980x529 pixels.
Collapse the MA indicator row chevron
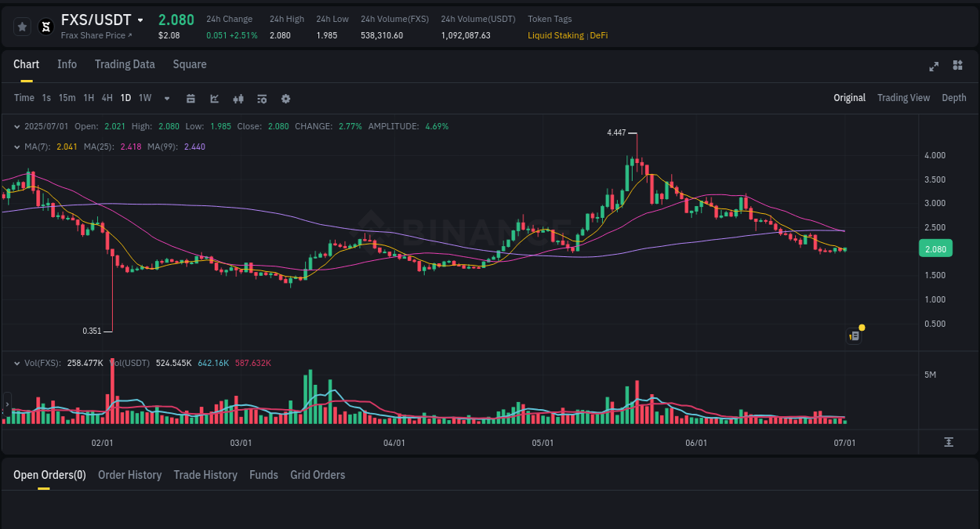coord(16,147)
